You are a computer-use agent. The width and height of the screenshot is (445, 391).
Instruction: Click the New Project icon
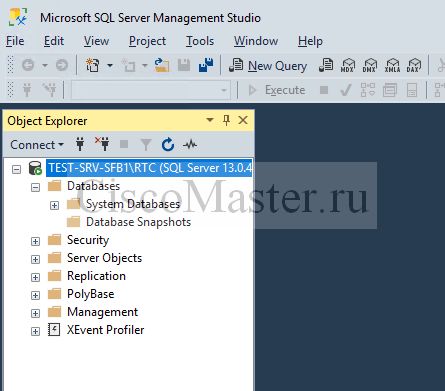[x=92, y=65]
